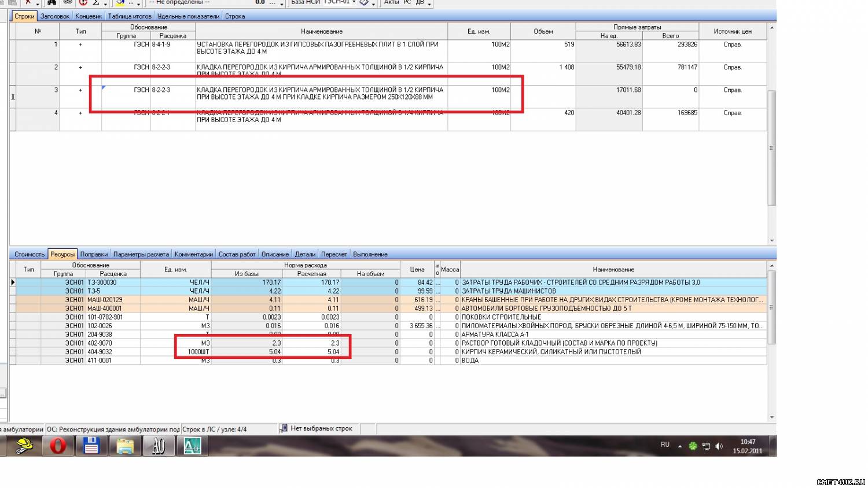The height and width of the screenshot is (488, 868).
Task: Open the Пересчет tab
Action: tap(334, 254)
